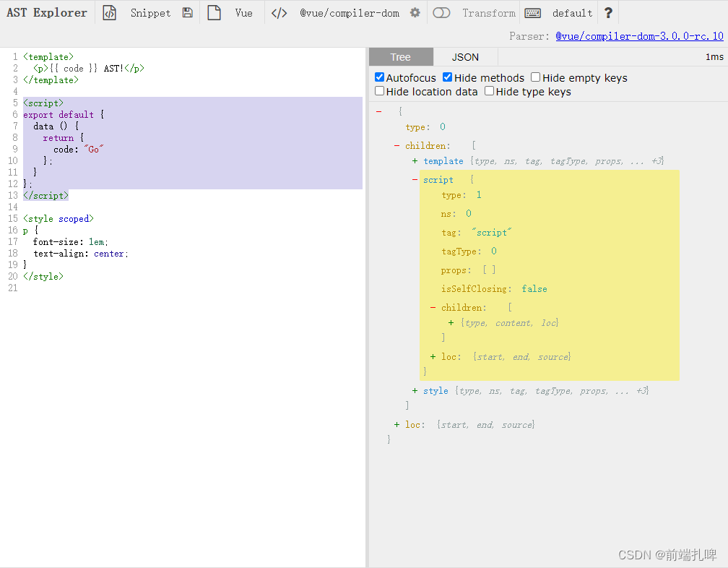Viewport: 728px width, 568px height.
Task: Expand the script's loc node
Action: pyautogui.click(x=433, y=357)
